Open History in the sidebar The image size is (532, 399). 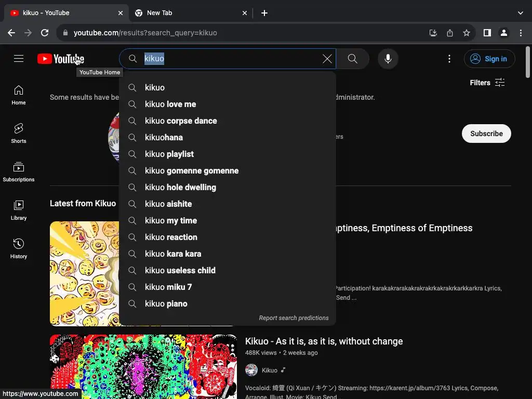click(19, 249)
